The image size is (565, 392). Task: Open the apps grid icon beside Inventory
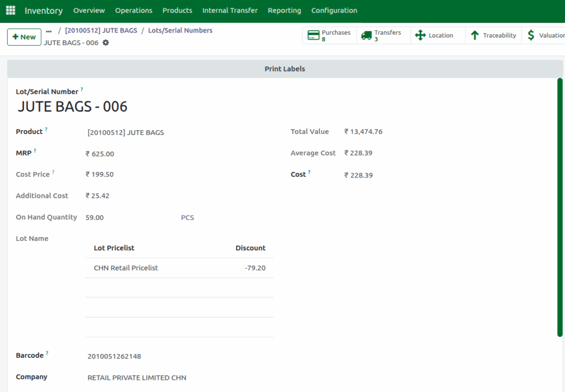[x=10, y=10]
